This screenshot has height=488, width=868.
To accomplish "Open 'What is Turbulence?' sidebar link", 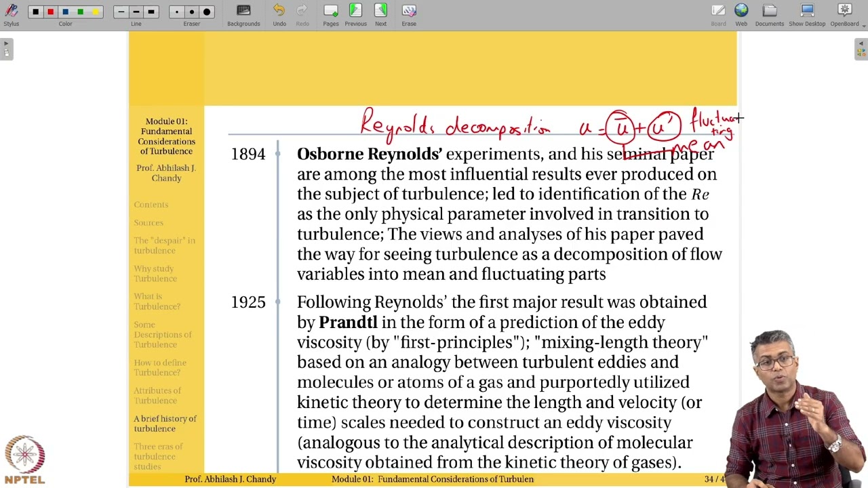I will tap(157, 302).
